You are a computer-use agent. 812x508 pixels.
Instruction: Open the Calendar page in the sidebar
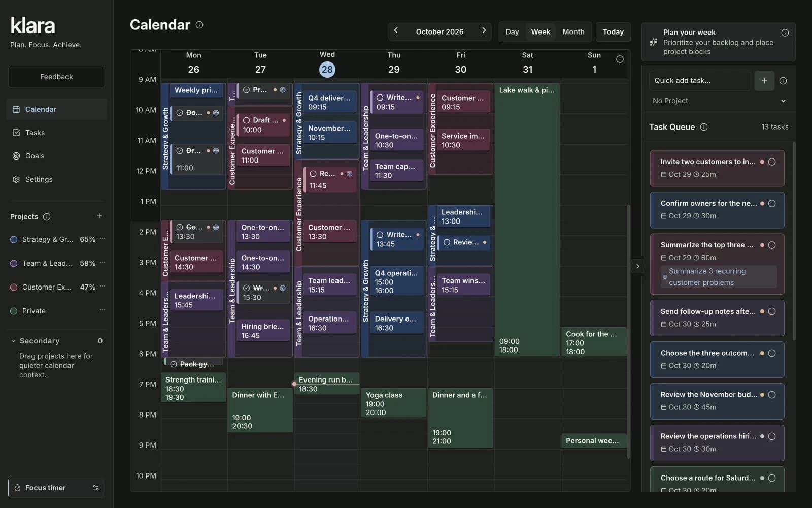(x=56, y=109)
